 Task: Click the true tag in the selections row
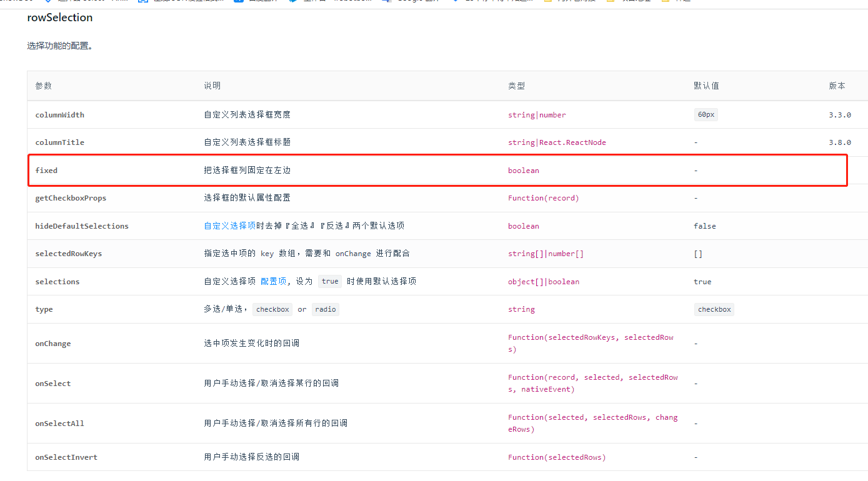[x=329, y=281]
